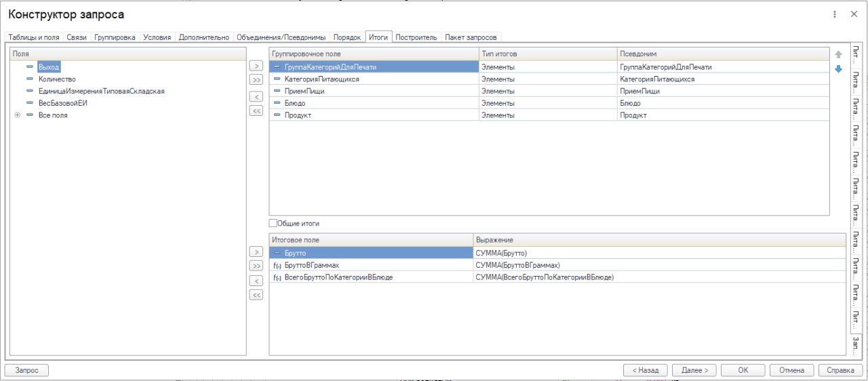Remove all grouping fields with upper << button
The width and height of the screenshot is (868, 381).
pyautogui.click(x=256, y=111)
